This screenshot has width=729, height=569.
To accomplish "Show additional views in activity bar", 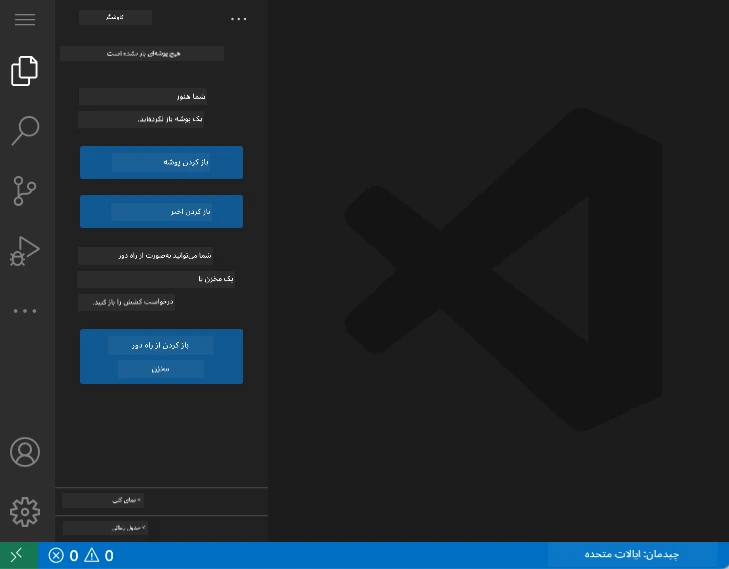I will click(x=25, y=311).
